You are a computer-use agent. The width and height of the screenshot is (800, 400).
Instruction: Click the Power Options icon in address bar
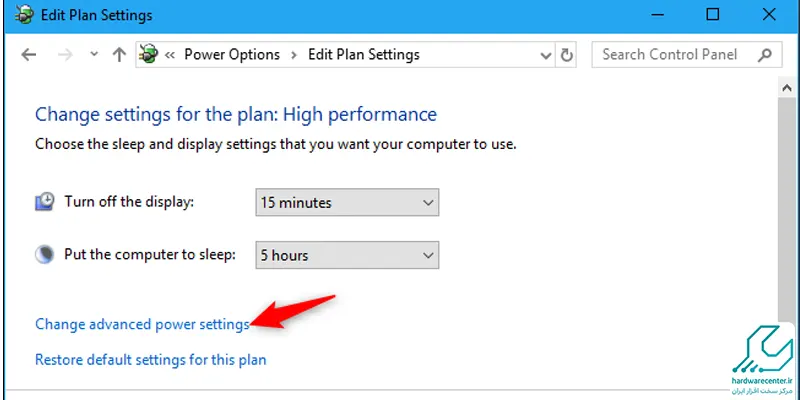click(148, 54)
